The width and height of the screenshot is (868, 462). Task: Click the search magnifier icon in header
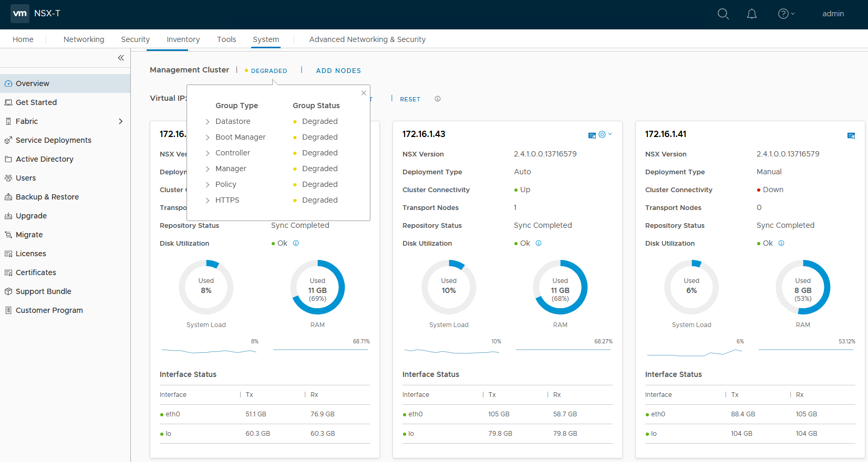tap(723, 14)
